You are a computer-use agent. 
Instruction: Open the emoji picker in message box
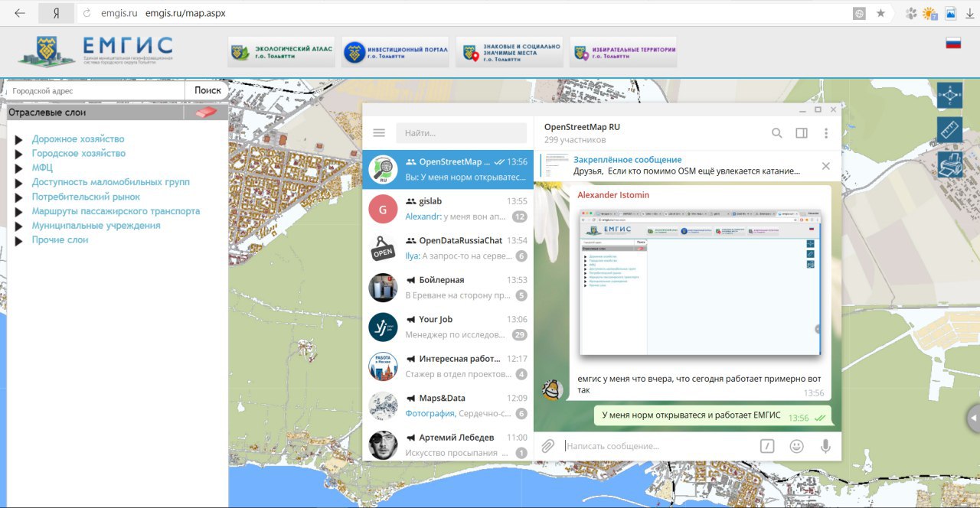click(x=796, y=446)
